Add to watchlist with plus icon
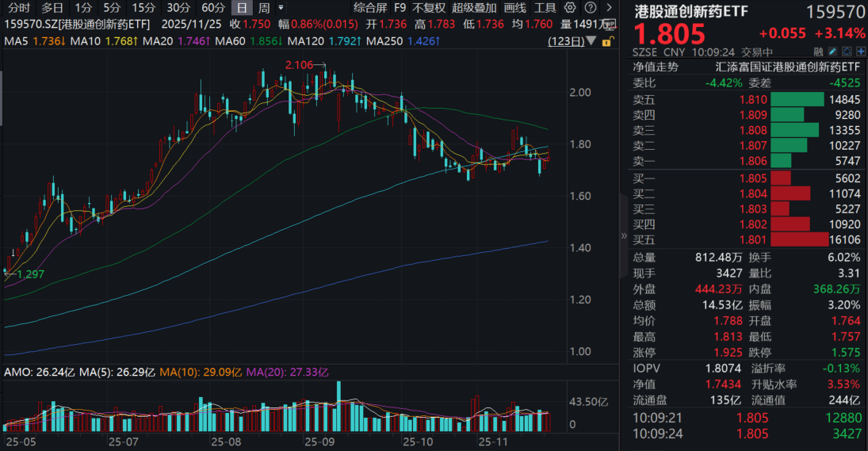868x451 pixels. (861, 53)
